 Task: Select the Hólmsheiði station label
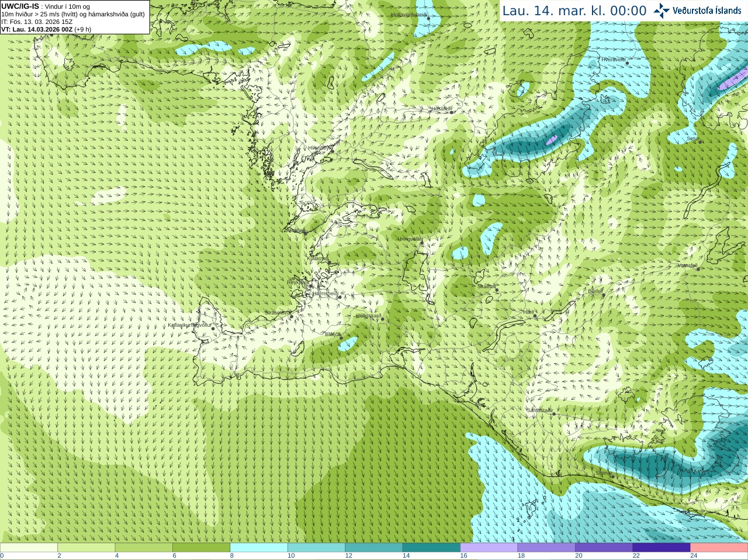(x=325, y=293)
